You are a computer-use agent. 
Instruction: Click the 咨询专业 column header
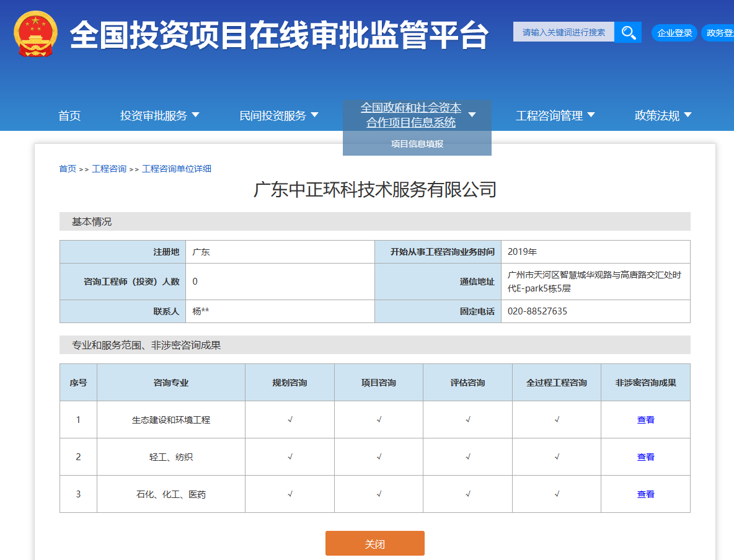[x=171, y=383]
